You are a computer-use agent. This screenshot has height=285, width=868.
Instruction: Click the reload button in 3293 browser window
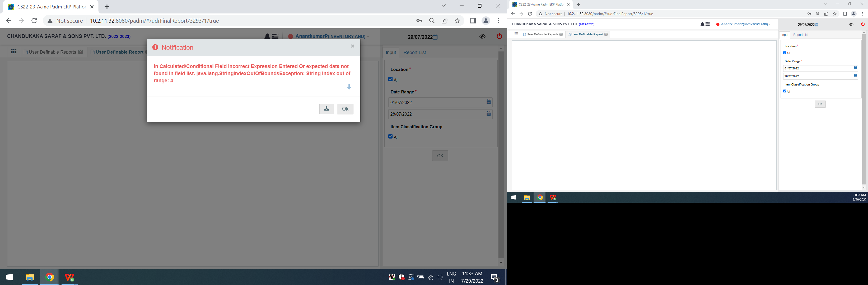[34, 21]
